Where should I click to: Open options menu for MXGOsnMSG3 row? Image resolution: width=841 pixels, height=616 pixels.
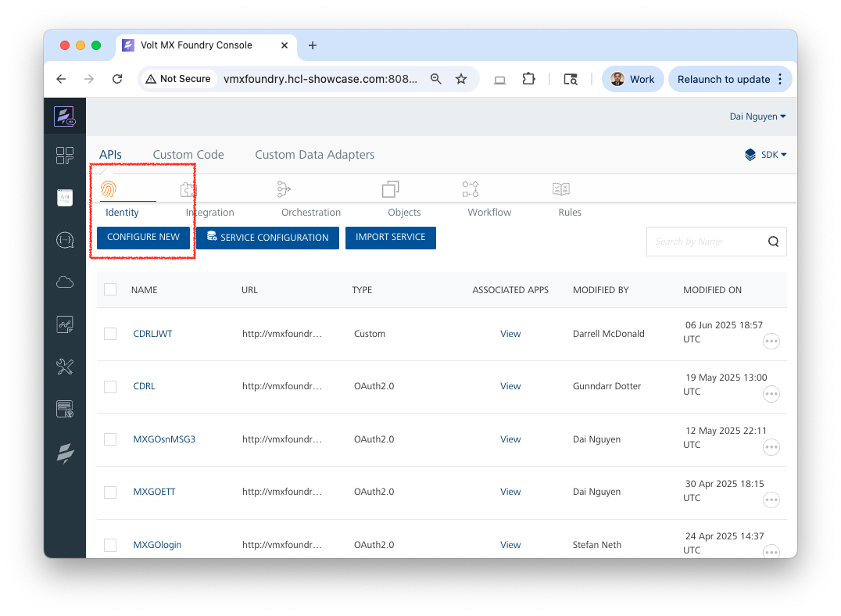pyautogui.click(x=771, y=447)
